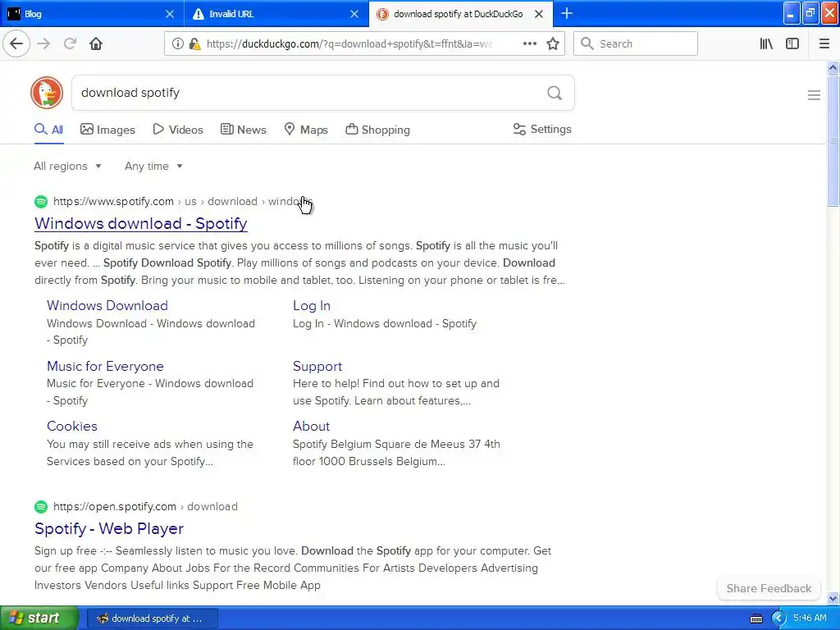Open the Windows Start menu
This screenshot has width=840, height=630.
39,618
